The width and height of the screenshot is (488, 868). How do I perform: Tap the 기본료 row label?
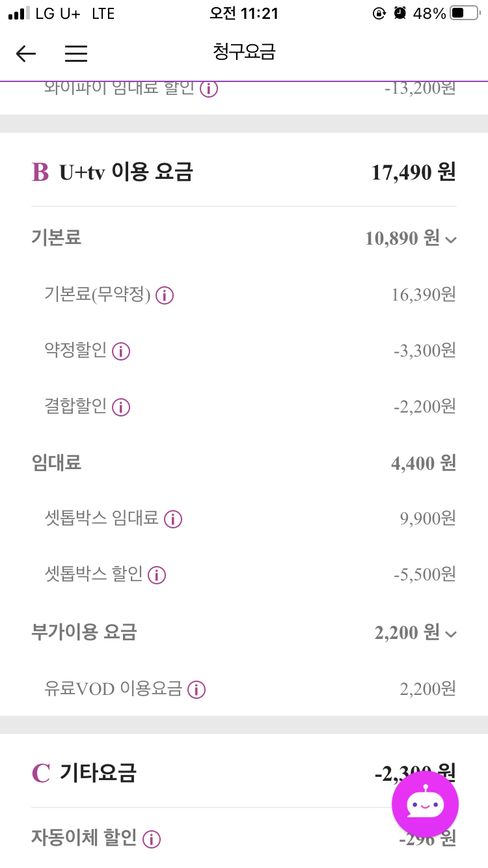[x=56, y=237]
